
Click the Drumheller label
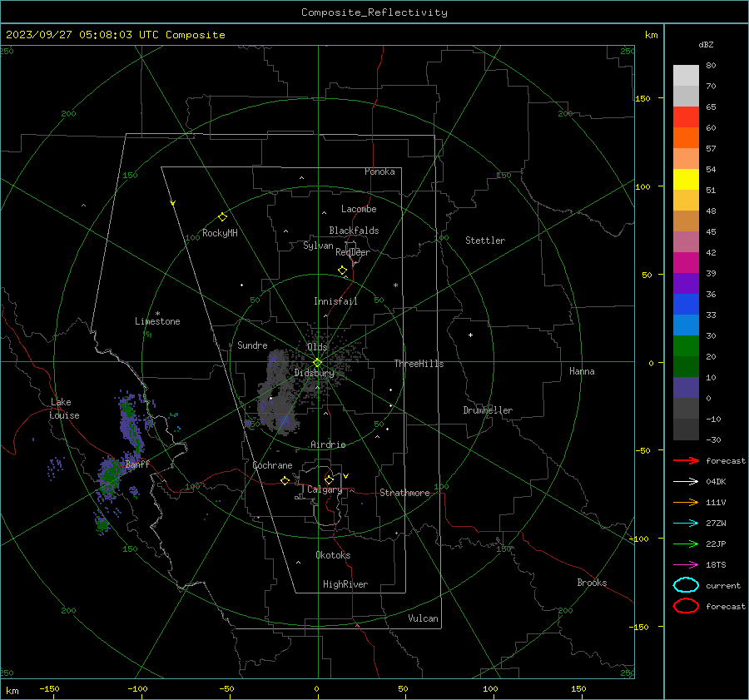coord(488,410)
